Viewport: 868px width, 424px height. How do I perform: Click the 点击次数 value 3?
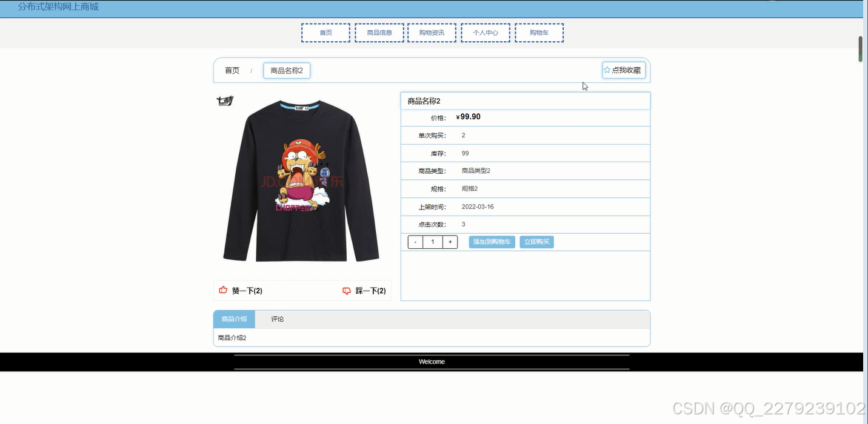[464, 224]
